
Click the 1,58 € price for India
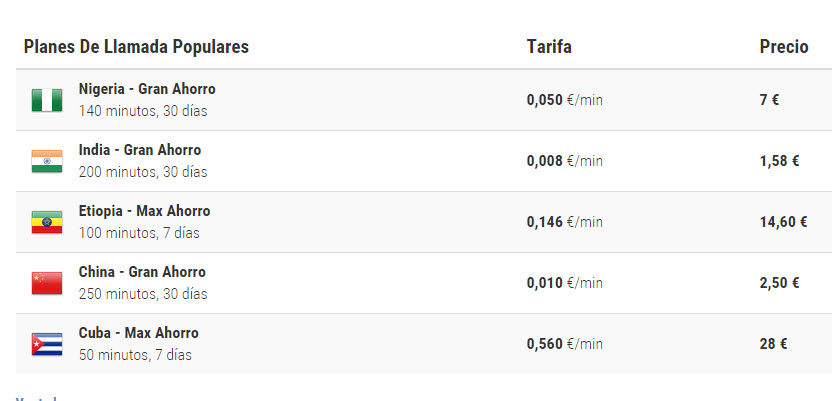(x=779, y=161)
